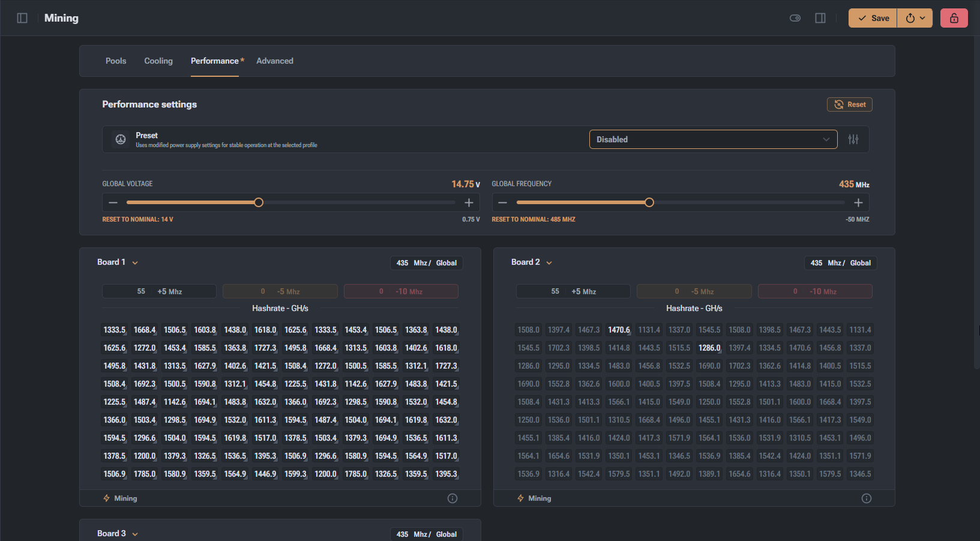Select the Performance tab
Screen dimensions: 980x541
pyautogui.click(x=215, y=61)
